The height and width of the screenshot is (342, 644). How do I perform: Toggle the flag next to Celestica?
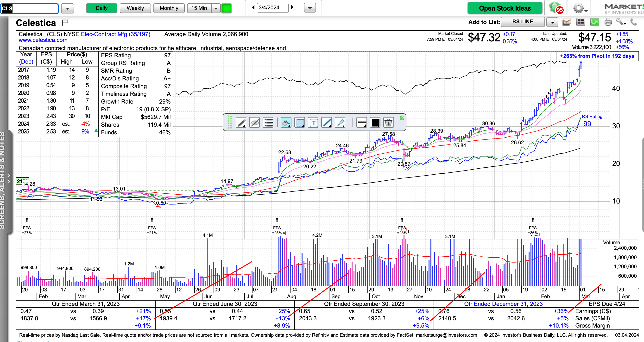pyautogui.click(x=65, y=23)
